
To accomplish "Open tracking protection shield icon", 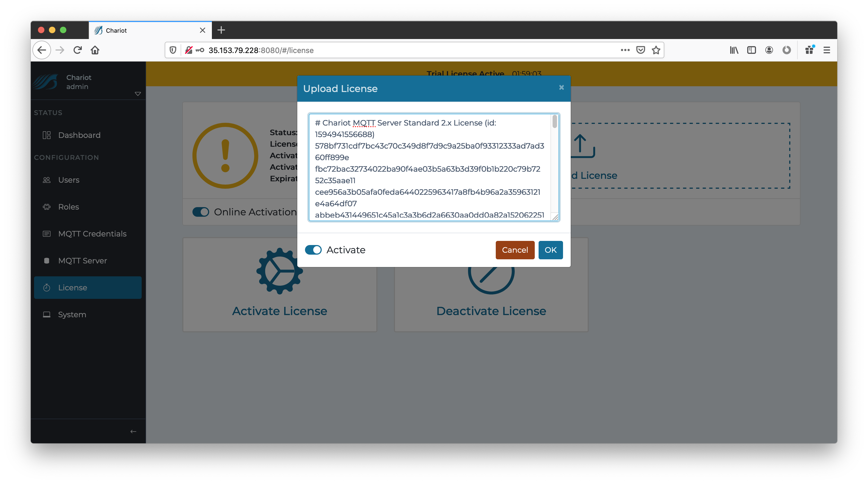I will pyautogui.click(x=173, y=50).
